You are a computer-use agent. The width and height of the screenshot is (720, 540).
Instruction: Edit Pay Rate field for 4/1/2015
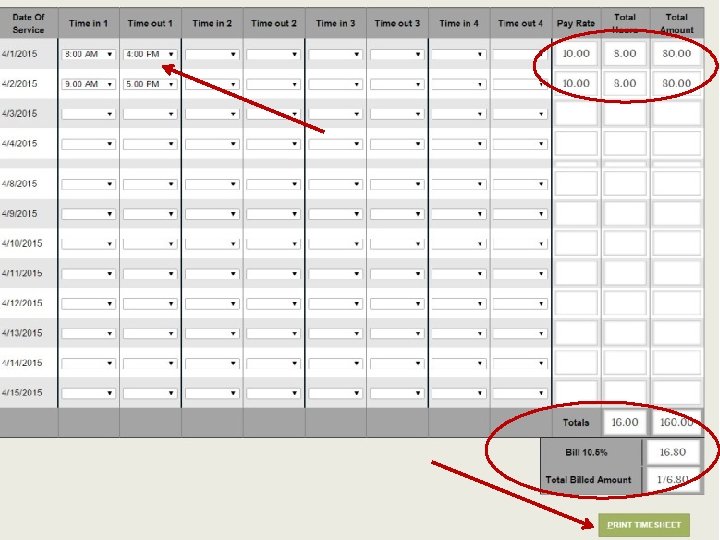tap(576, 54)
